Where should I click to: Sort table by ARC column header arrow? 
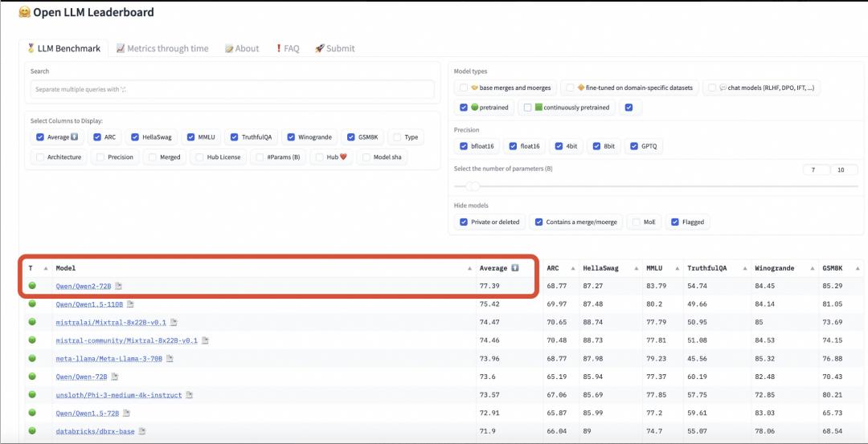571,268
